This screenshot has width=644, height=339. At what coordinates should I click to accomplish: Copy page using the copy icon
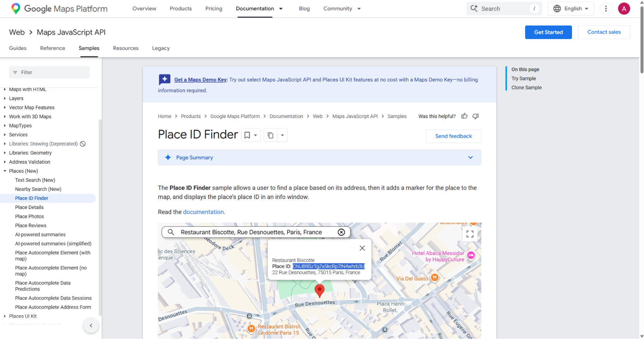271,135
